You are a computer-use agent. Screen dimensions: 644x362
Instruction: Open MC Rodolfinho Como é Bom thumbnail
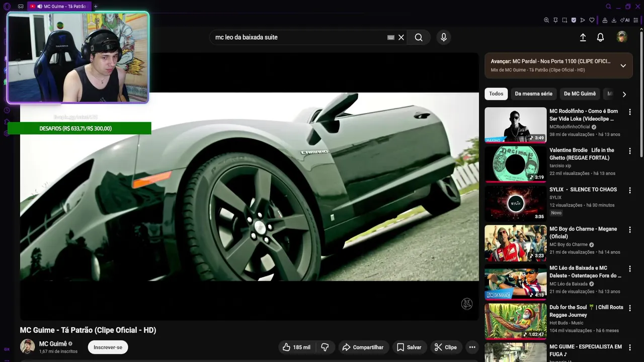[x=515, y=125]
